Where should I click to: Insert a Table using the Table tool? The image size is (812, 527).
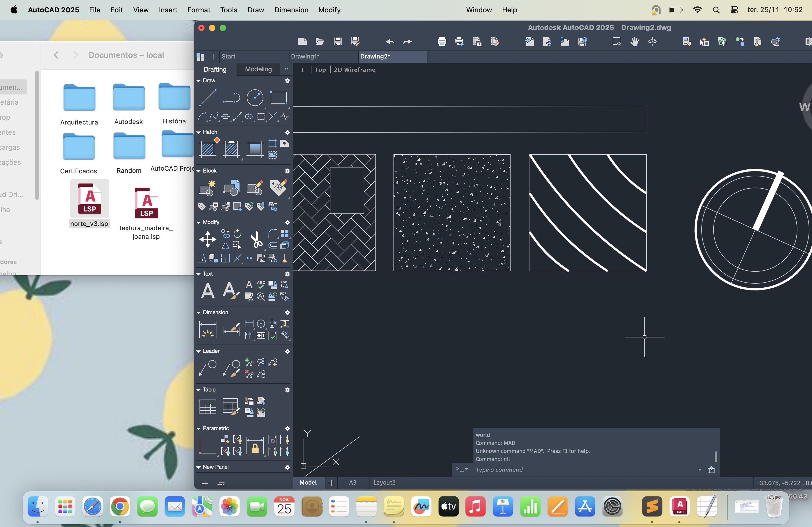208,407
